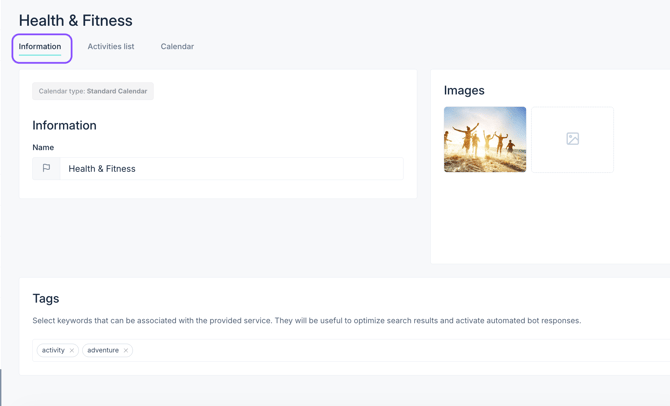Select the adventure tag chip

[107, 350]
